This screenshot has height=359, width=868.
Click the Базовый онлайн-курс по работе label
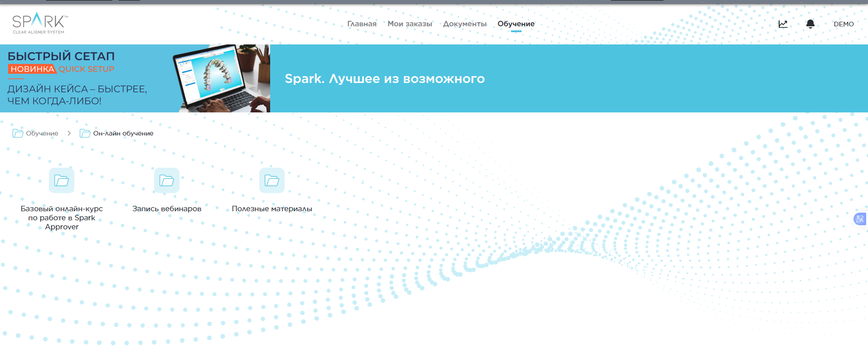pos(62,218)
